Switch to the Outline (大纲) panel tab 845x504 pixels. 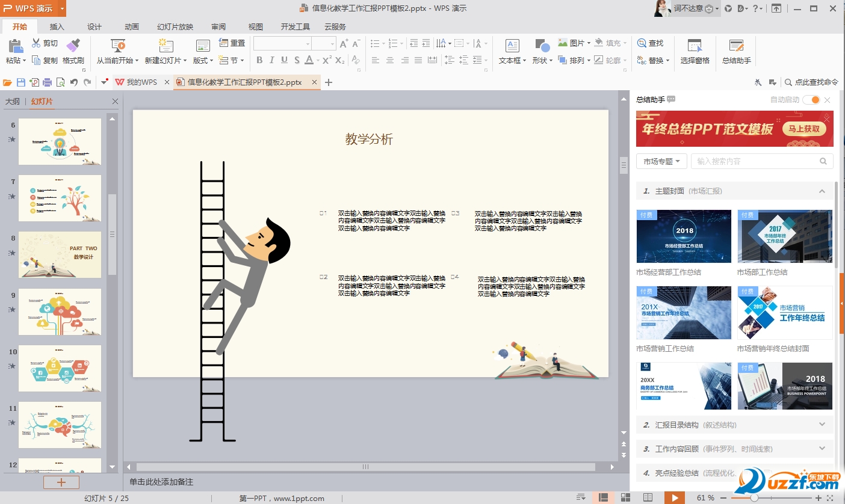pyautogui.click(x=13, y=102)
